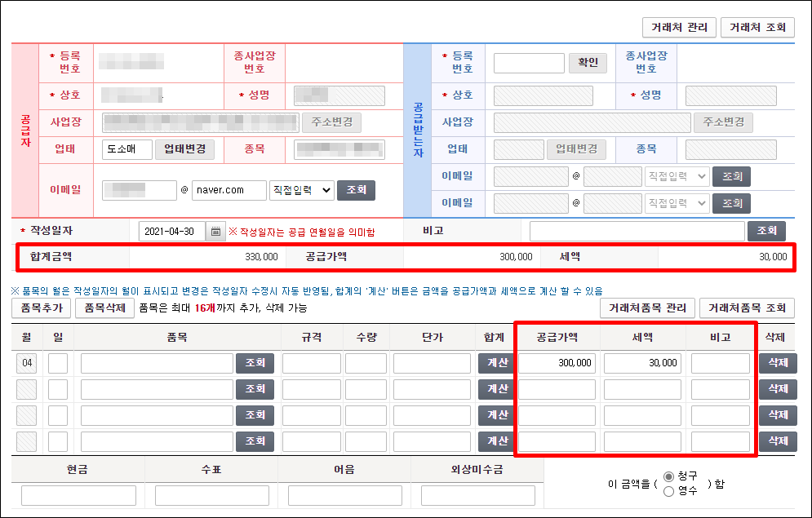812x518 pixels.
Task: Click the 합계금액 value 330,000
Action: click(261, 257)
